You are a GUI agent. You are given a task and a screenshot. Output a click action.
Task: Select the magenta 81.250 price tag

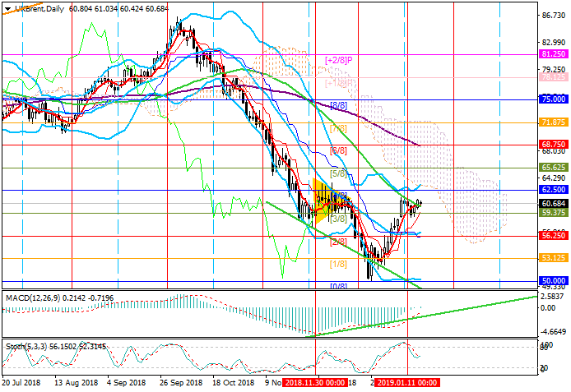(x=551, y=53)
